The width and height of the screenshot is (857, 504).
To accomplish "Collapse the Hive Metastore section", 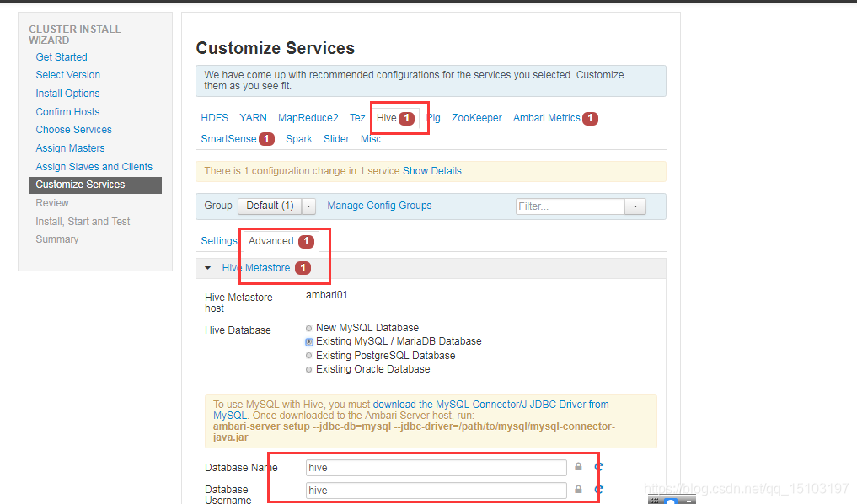I will point(207,268).
